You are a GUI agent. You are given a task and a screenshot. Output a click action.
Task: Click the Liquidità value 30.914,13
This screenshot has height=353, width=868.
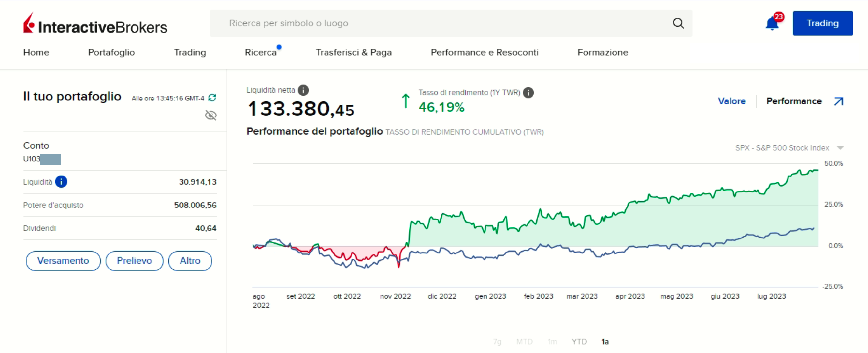(x=198, y=182)
